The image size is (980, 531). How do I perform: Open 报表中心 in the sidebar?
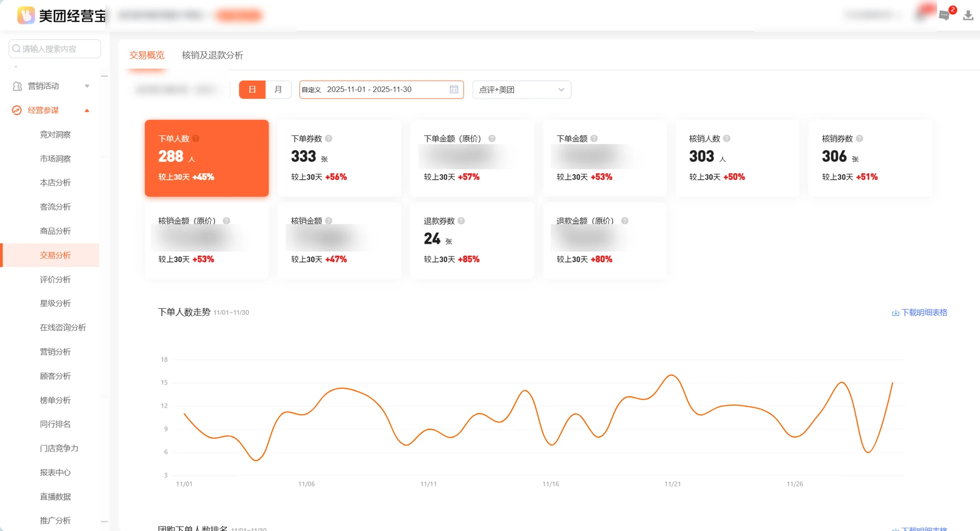pos(55,472)
